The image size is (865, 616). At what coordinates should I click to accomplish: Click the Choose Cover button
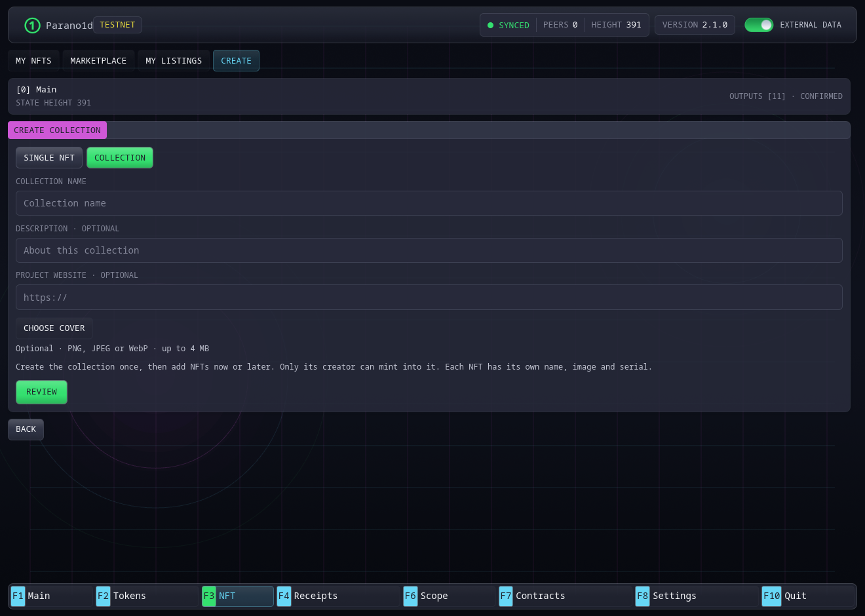tap(54, 328)
